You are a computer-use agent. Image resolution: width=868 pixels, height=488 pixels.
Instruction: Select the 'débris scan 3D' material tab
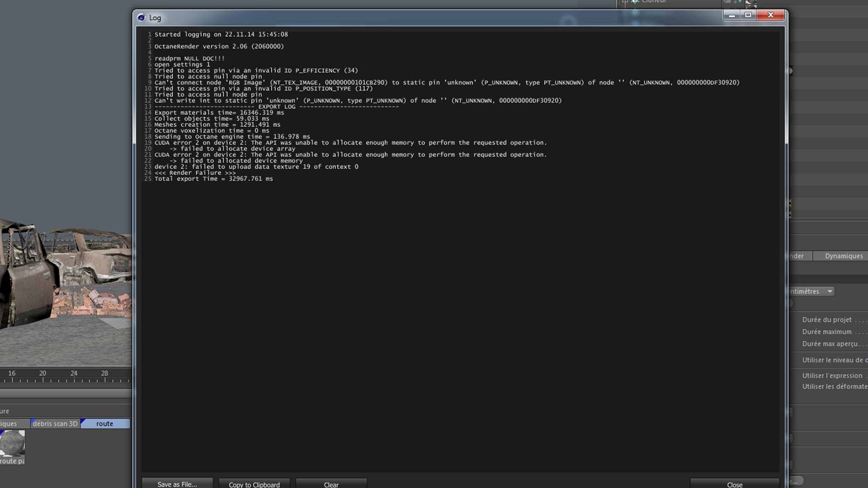pyautogui.click(x=55, y=423)
